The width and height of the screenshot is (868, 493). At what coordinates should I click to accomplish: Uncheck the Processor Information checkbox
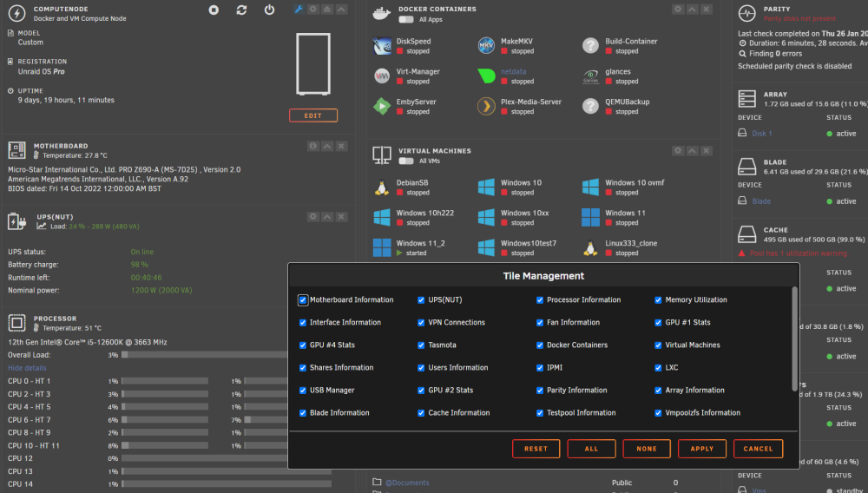540,300
